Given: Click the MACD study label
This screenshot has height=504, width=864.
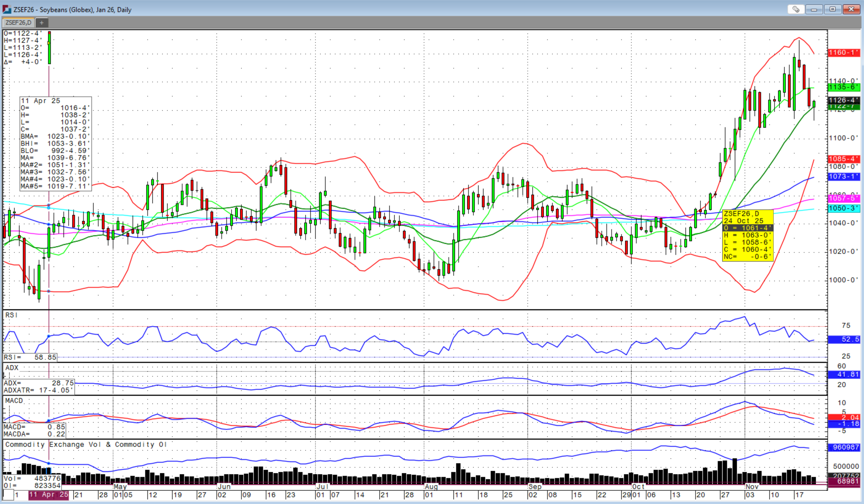Looking at the screenshot, I should click(14, 401).
